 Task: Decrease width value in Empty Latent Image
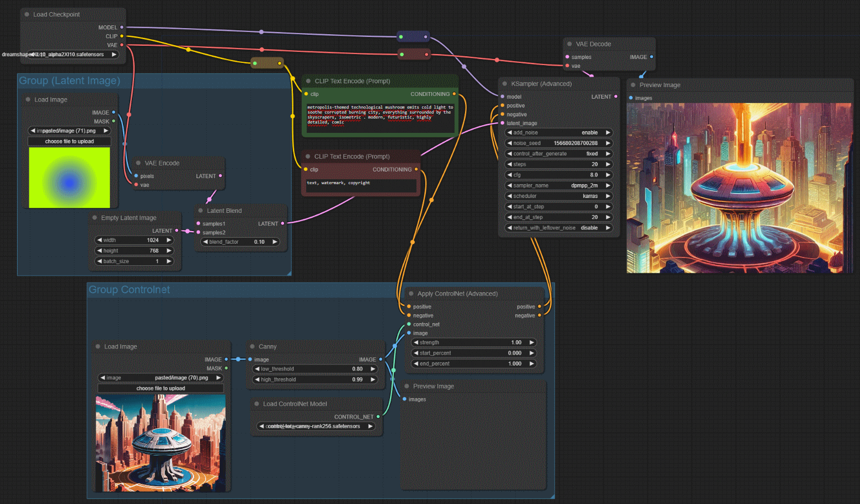click(x=99, y=240)
